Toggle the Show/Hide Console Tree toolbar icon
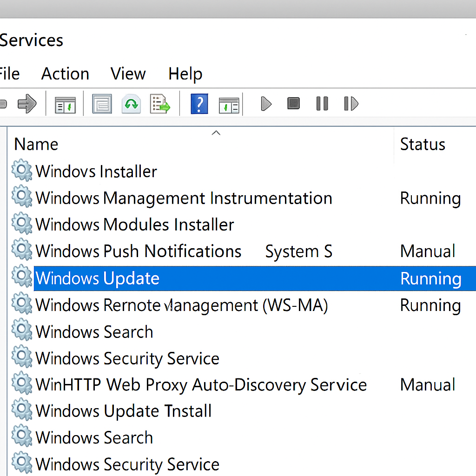The image size is (476, 476). 65,105
